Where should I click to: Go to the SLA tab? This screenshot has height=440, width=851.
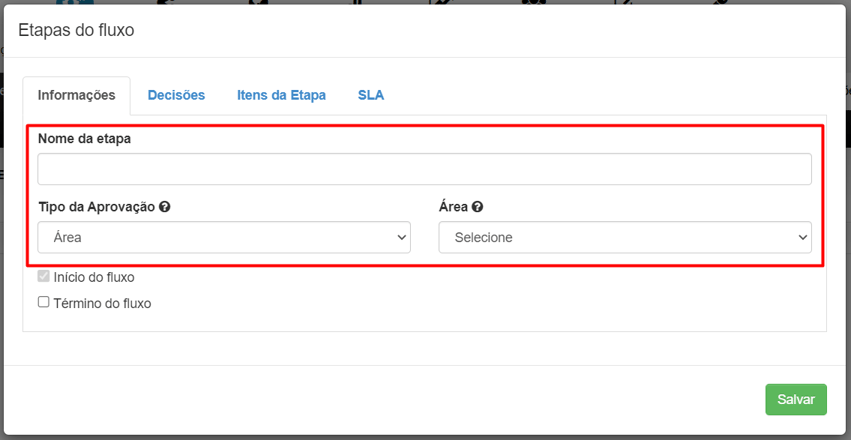(x=371, y=95)
